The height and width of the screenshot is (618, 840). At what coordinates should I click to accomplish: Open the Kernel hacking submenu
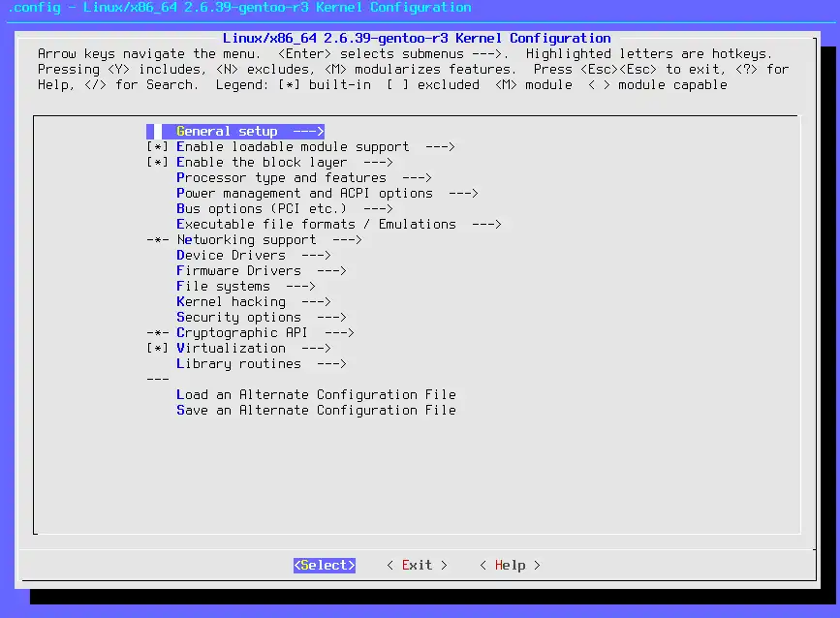pos(254,302)
